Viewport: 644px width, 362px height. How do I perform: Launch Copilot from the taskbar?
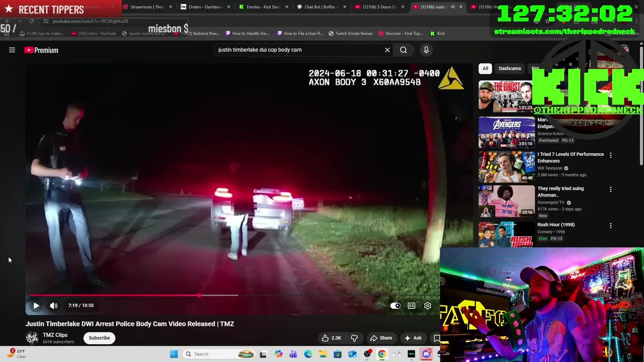tap(279, 354)
